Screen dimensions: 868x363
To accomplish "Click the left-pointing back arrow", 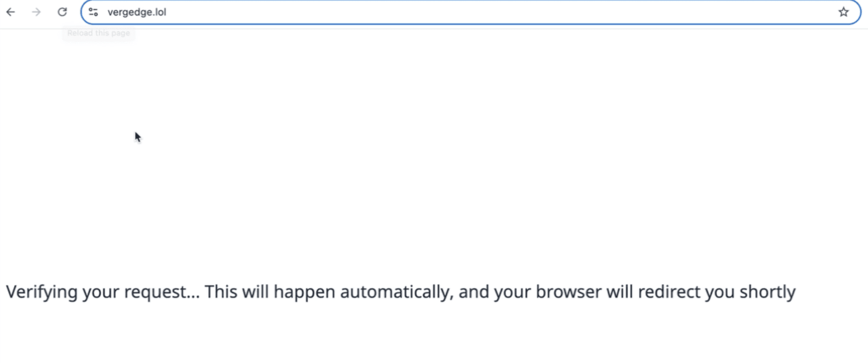I will click(11, 12).
